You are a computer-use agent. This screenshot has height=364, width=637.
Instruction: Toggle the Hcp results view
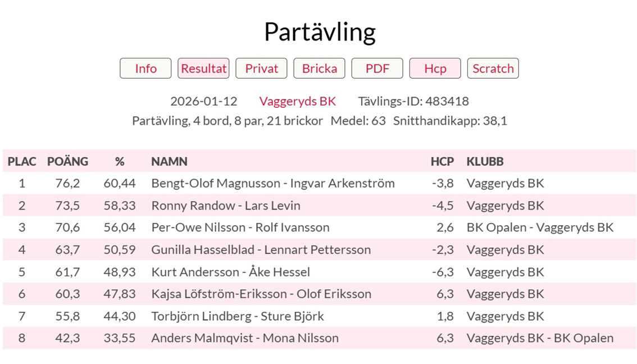[x=435, y=69]
